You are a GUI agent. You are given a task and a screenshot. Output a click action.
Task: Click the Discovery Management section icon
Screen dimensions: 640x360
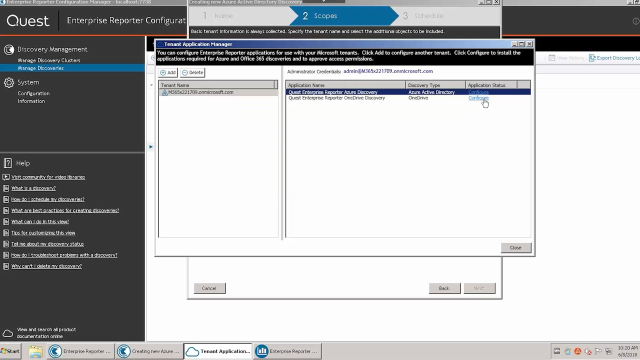[x=9, y=50]
